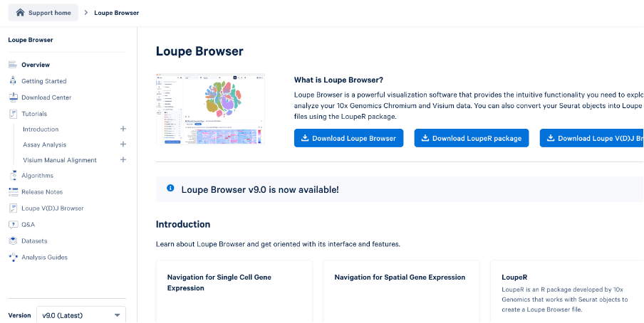Click the Loupe Browser sidebar heading
Image resolution: width=644 pixels, height=323 pixels.
[x=31, y=40]
